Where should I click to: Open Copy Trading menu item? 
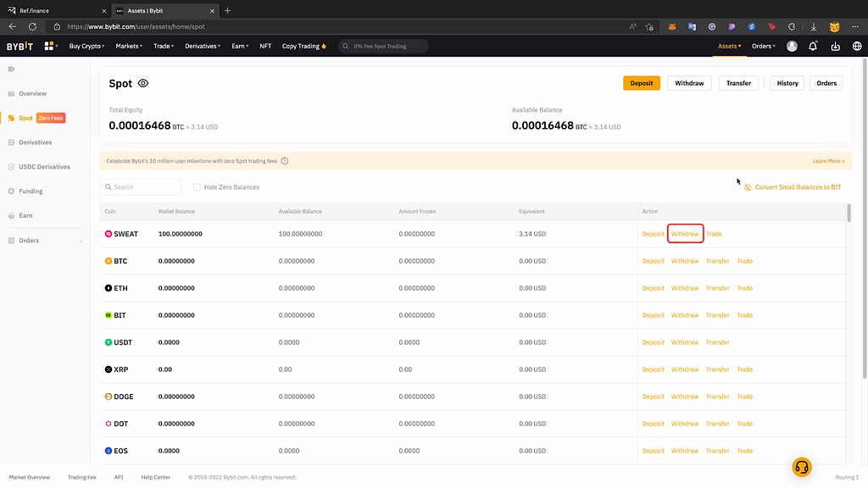click(x=304, y=47)
